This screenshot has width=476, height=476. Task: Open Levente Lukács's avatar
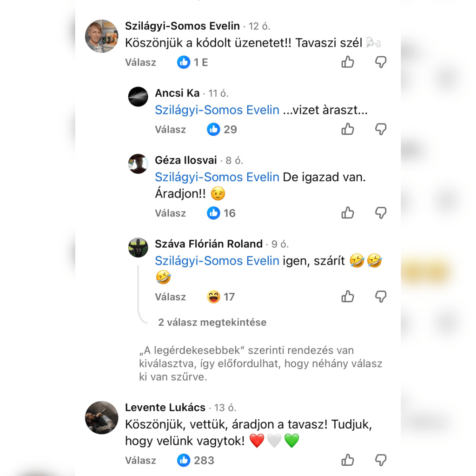point(102,418)
